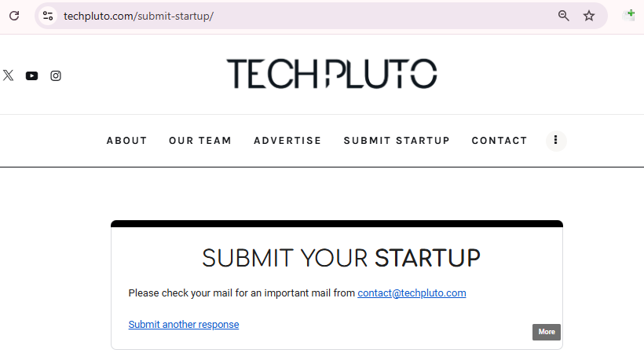This screenshot has height=357, width=644.
Task: Open the About menu item
Action: [x=126, y=141]
